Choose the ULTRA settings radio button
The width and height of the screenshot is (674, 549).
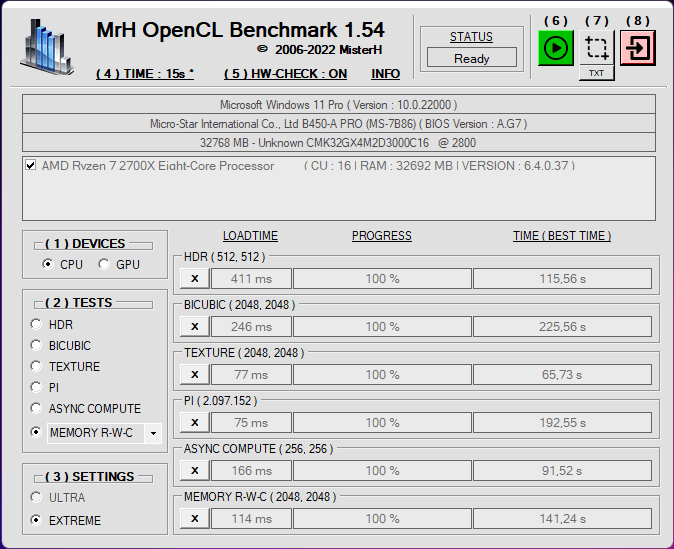36,497
